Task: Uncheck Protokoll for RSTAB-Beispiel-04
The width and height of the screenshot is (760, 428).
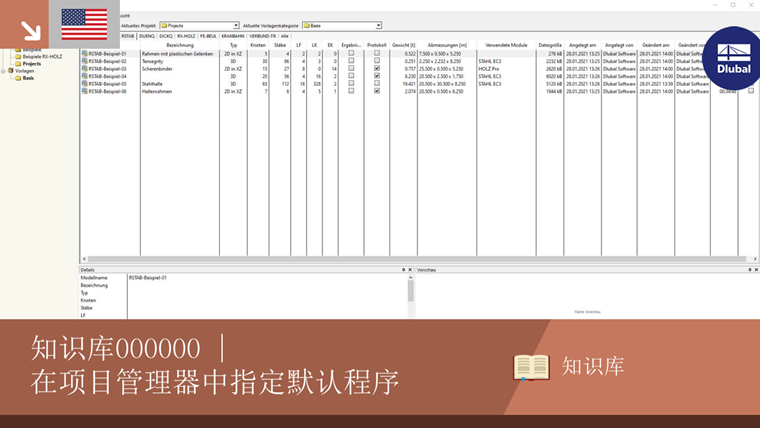Action: coord(377,76)
